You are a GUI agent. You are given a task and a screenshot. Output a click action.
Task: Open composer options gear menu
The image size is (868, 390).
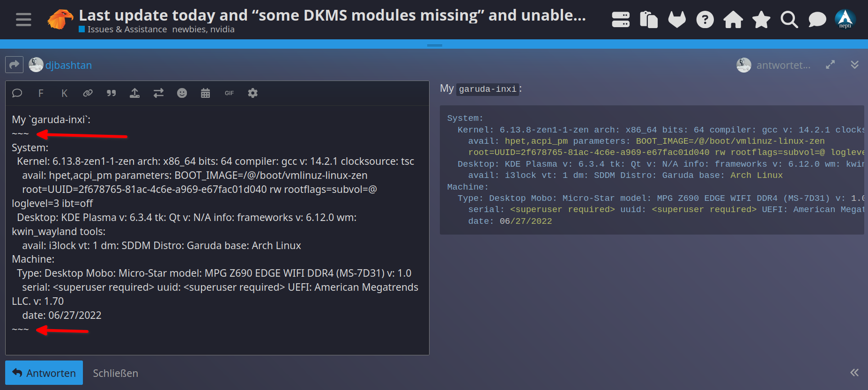[252, 93]
